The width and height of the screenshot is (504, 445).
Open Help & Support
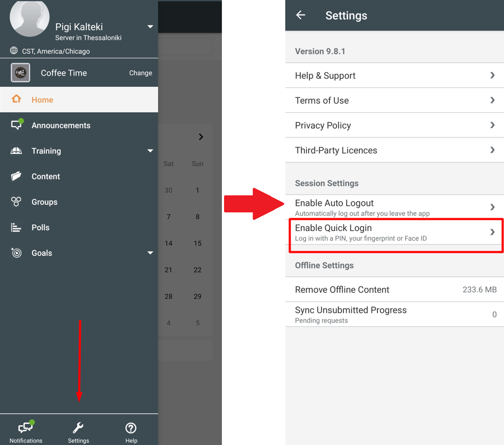394,76
